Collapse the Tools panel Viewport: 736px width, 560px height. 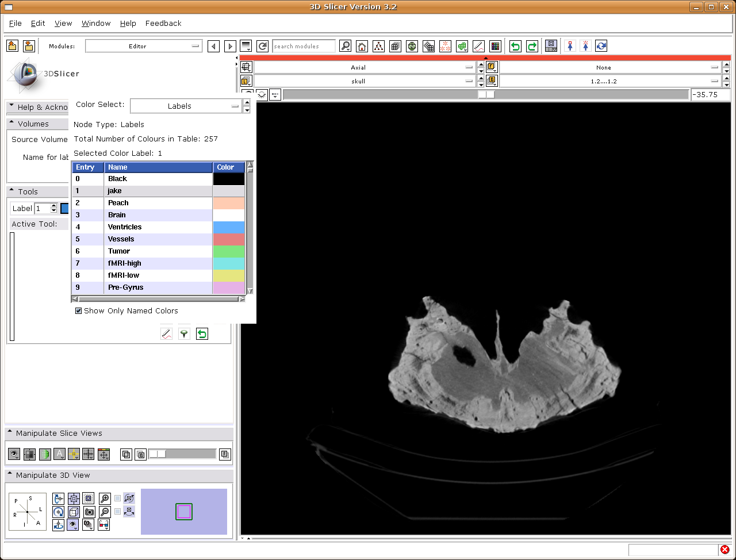[x=39, y=191]
